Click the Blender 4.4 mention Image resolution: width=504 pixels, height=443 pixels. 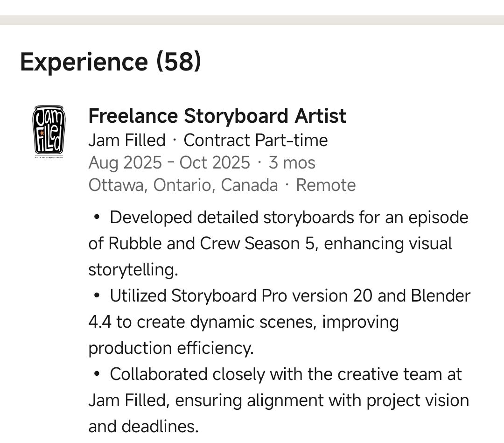tap(441, 296)
